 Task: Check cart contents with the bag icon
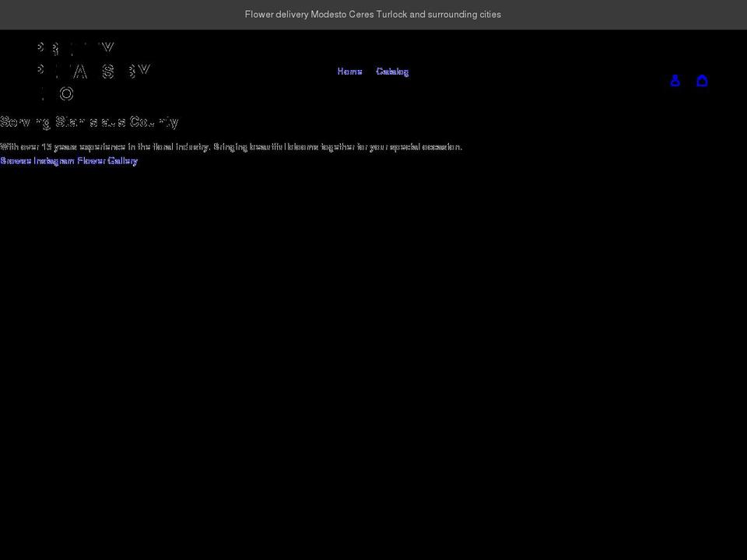pos(702,80)
